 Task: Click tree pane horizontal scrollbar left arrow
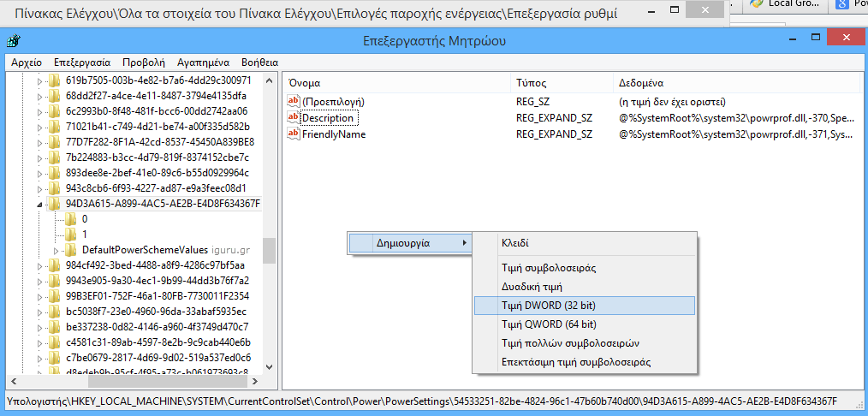[x=15, y=381]
